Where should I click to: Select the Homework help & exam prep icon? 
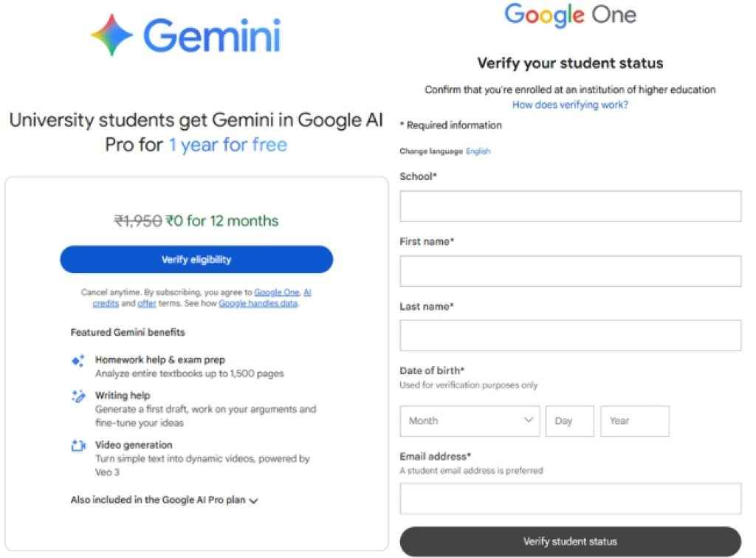[x=78, y=360]
